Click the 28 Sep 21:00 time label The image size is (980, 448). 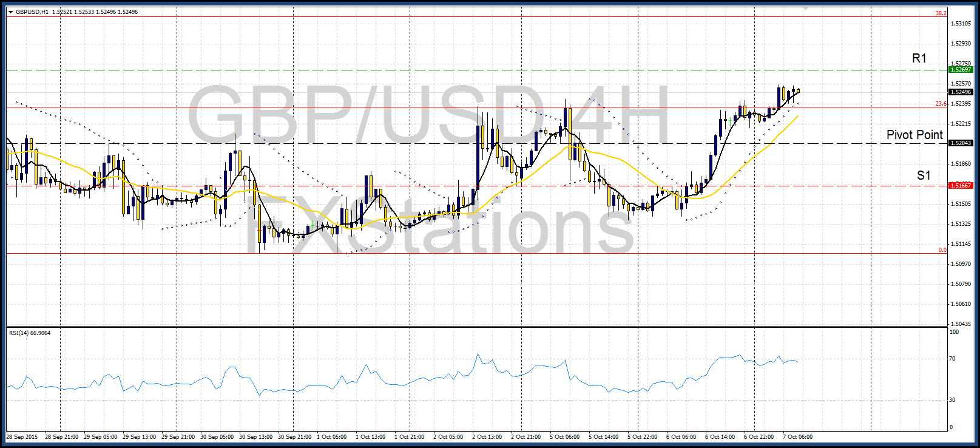[x=61, y=437]
